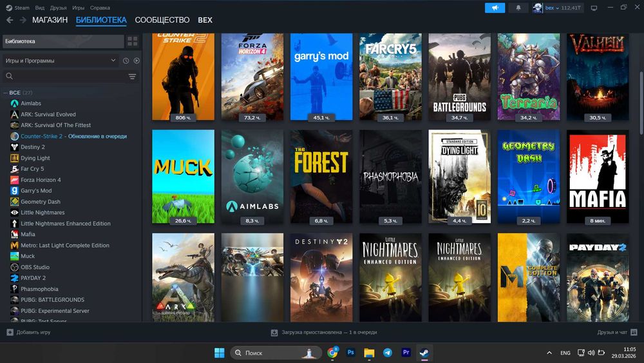644x363 pixels.
Task: Select Forza Horizon 4 in the sidebar
Action: click(x=41, y=180)
